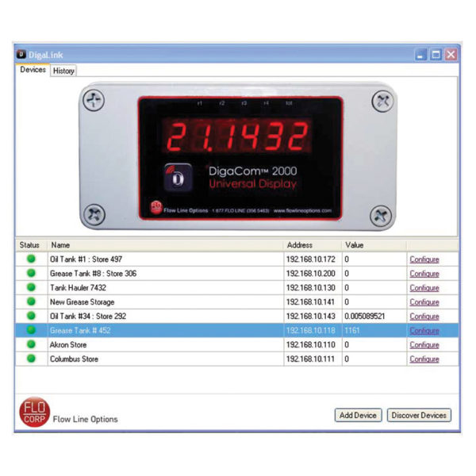Click 'Flow Line Options' footer text

[x=85, y=419]
